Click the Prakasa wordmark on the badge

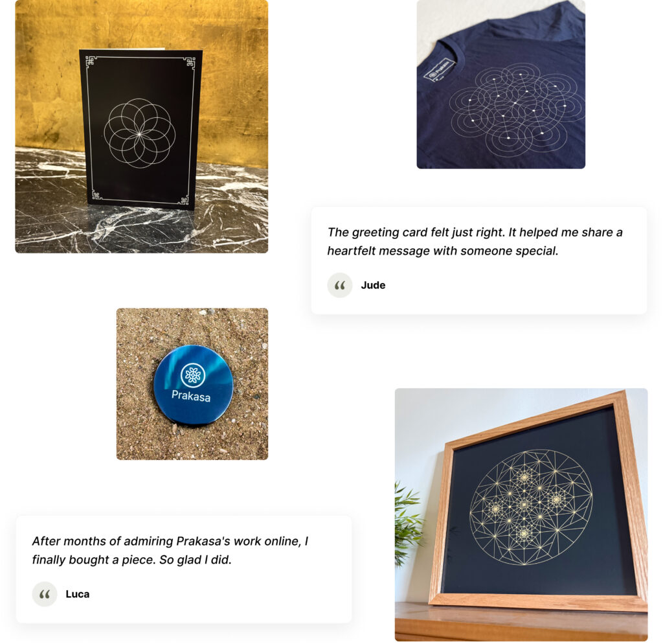191,396
